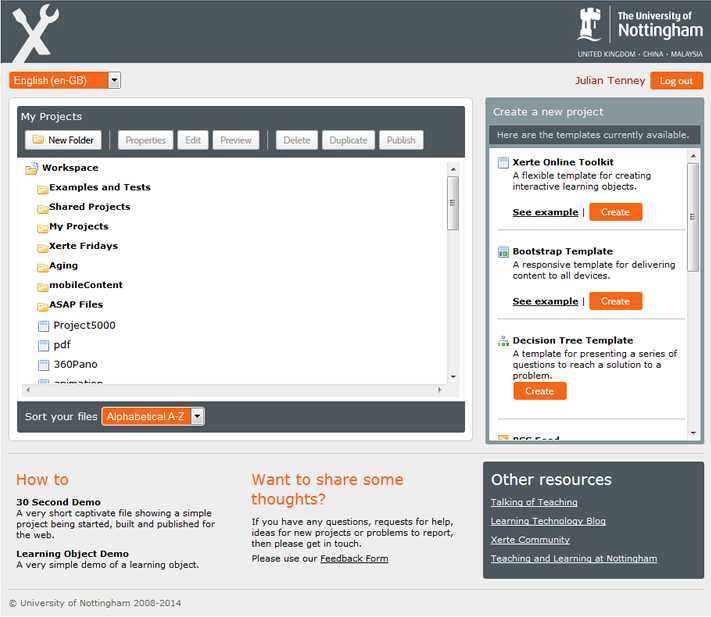
Task: Click the Examples and Tests folder icon
Action: (43, 189)
